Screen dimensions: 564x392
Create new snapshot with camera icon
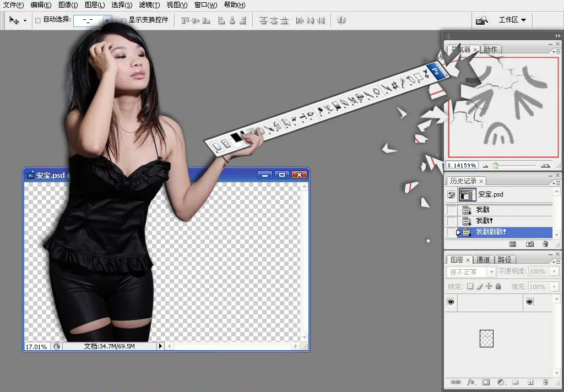pyautogui.click(x=529, y=244)
